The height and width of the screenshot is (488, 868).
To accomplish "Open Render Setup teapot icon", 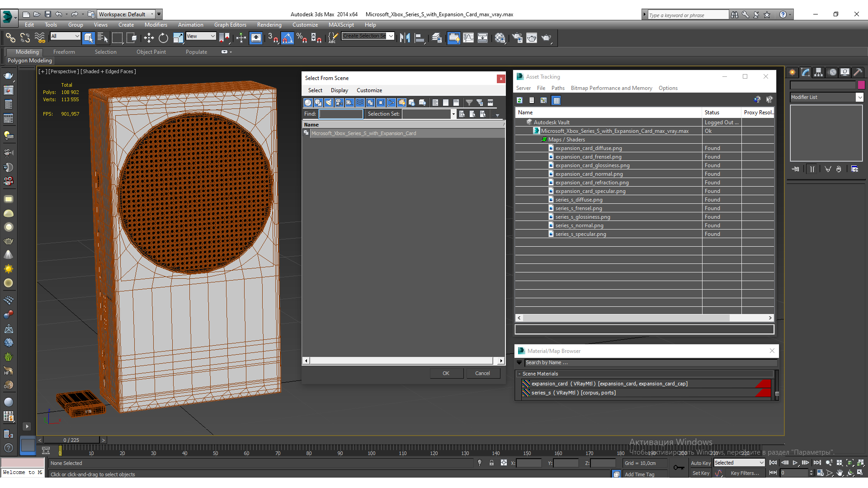I will 517,38.
